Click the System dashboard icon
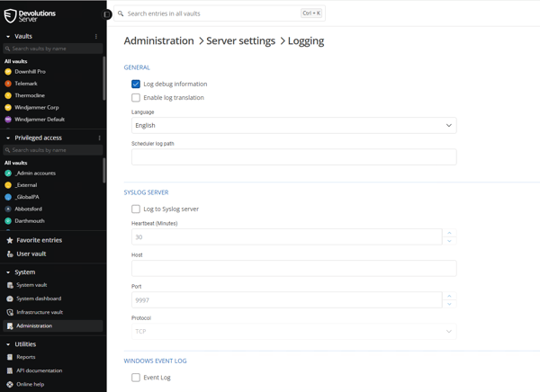 coord(10,298)
